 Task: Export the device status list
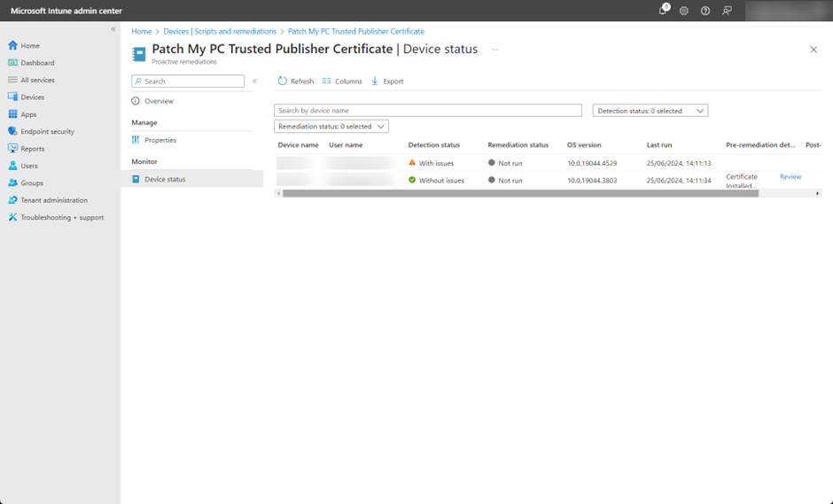pos(386,81)
